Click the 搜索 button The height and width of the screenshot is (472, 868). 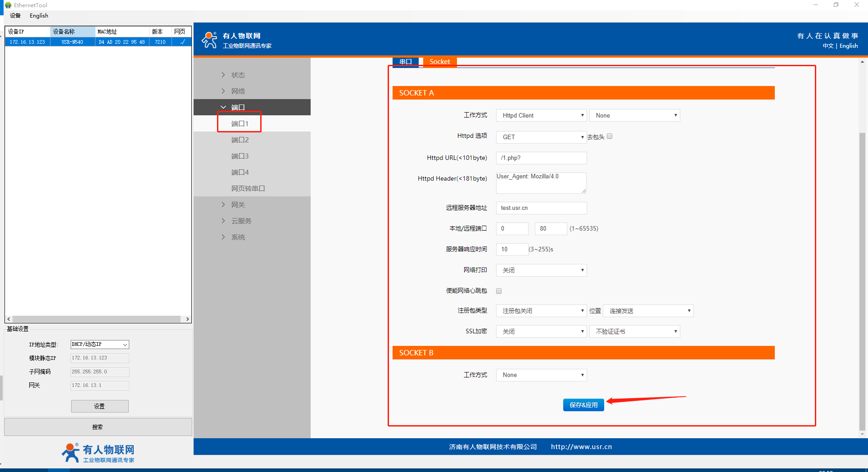click(x=98, y=427)
